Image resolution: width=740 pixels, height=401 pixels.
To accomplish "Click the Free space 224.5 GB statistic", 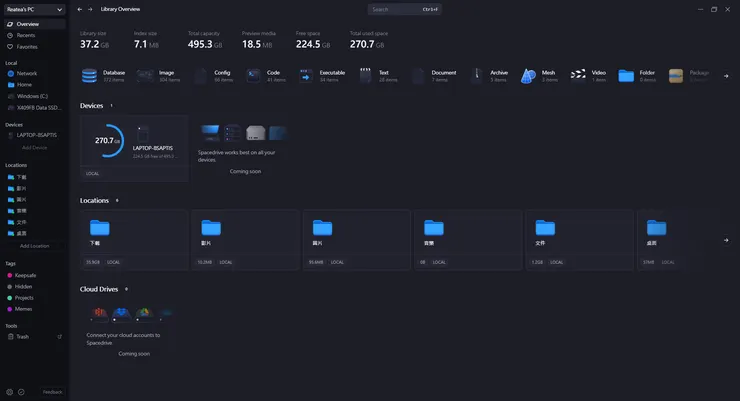I will click(312, 41).
